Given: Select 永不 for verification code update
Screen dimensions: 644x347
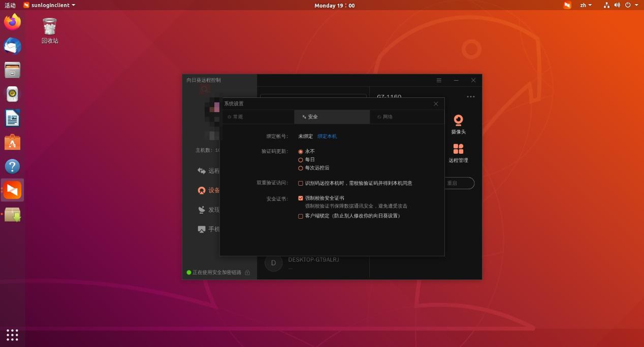Looking at the screenshot, I should [x=301, y=152].
